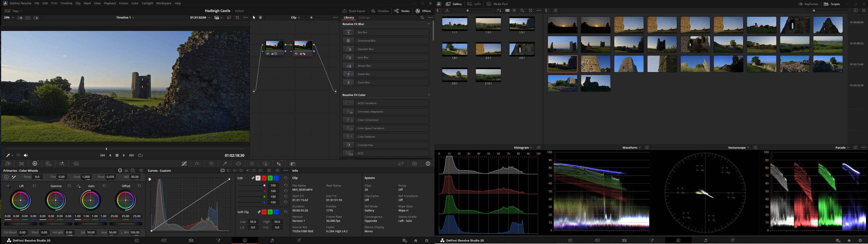
Task: Toggle the auto balance A button
Action: pos(6,177)
